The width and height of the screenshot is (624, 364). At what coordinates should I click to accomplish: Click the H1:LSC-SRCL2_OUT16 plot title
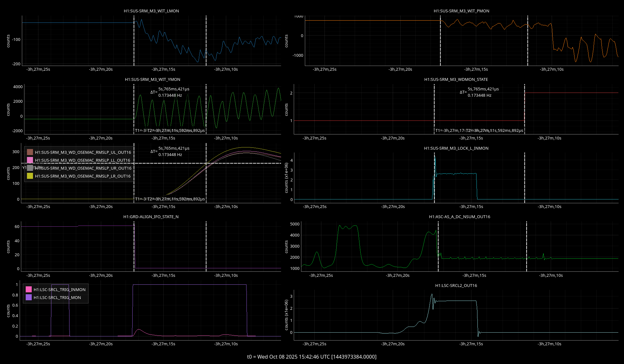[456, 285]
